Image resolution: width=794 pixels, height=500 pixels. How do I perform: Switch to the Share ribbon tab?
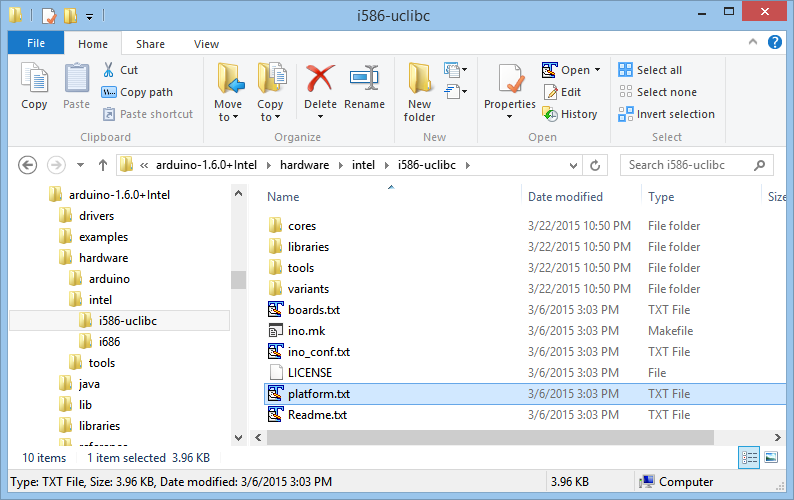[150, 44]
